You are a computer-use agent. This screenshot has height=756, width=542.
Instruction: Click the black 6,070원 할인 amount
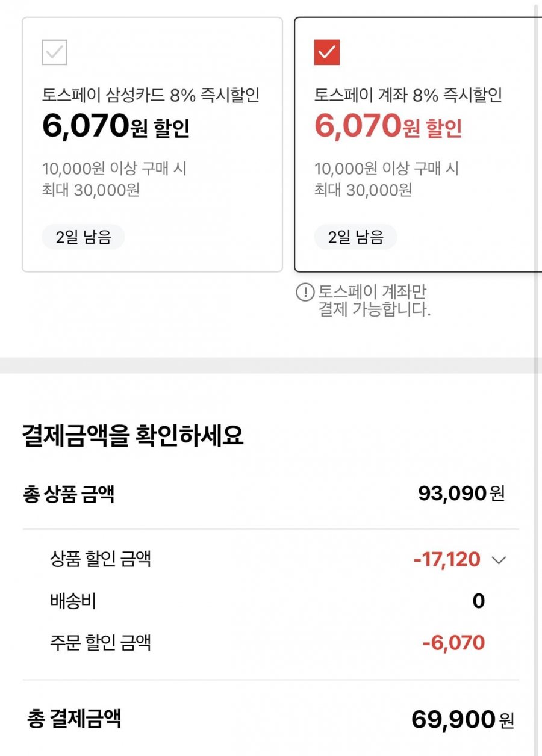116,126
